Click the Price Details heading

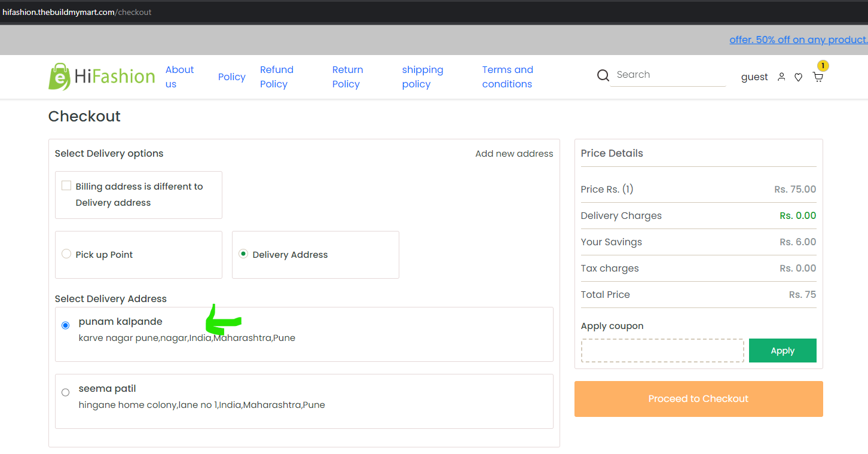coord(612,153)
